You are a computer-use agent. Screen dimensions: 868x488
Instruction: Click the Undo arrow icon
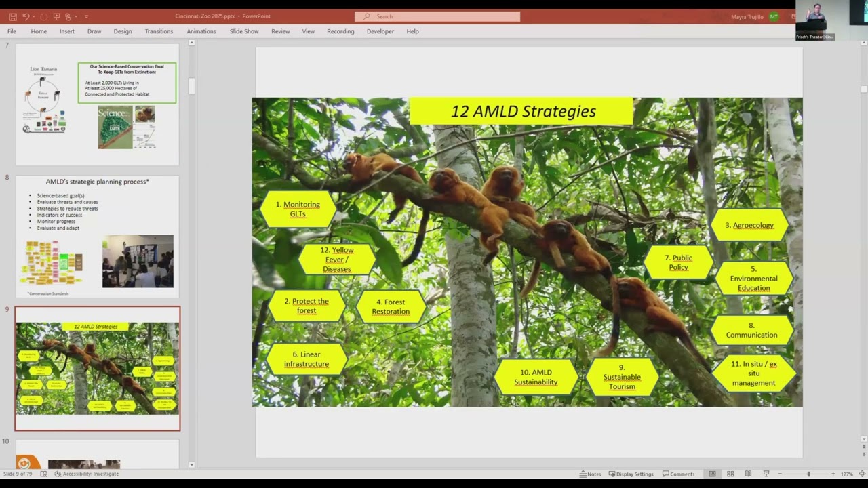[26, 16]
